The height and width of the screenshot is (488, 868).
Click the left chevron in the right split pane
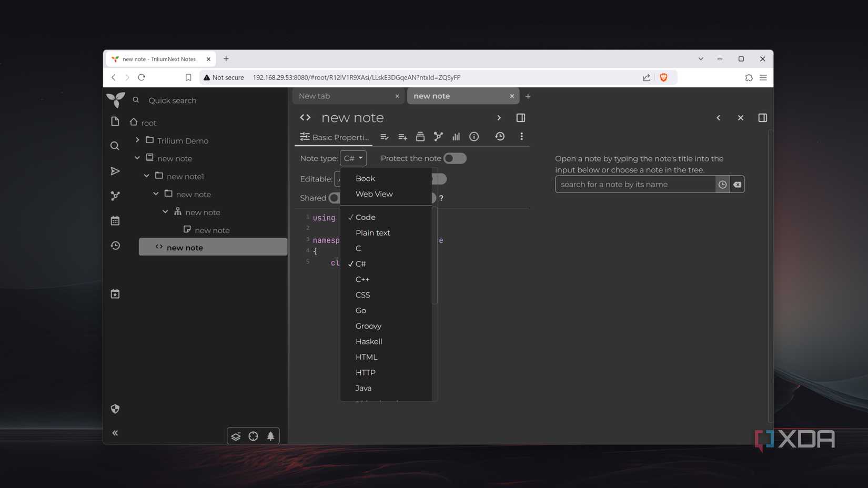click(718, 118)
